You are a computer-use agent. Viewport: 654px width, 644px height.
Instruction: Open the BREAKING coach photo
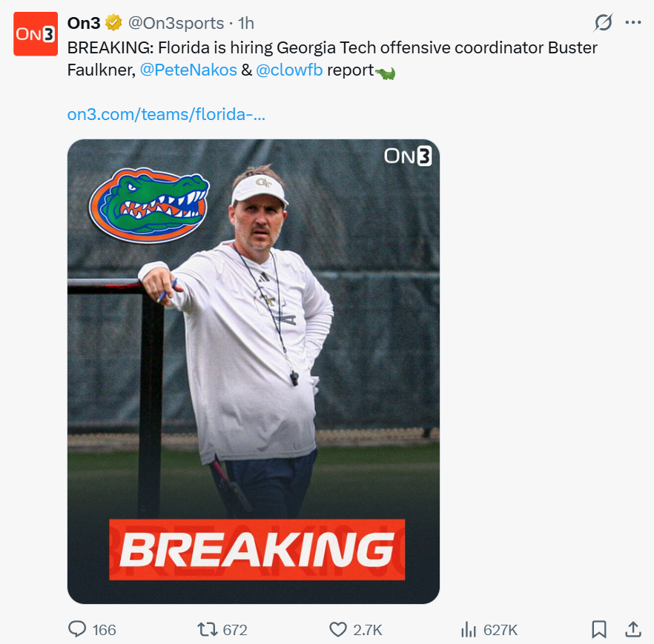pyautogui.click(x=254, y=371)
